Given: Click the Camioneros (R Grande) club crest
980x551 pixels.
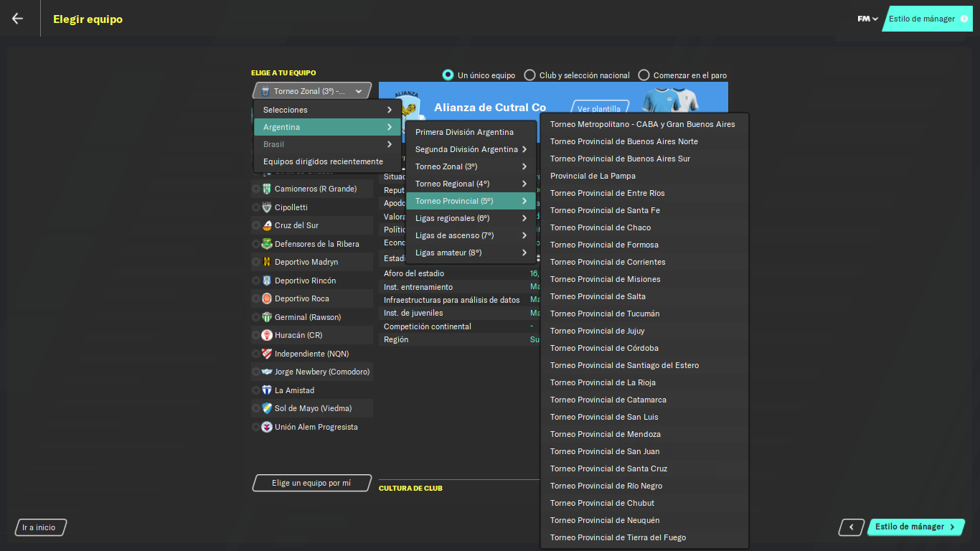Looking at the screenshot, I should click(x=267, y=189).
